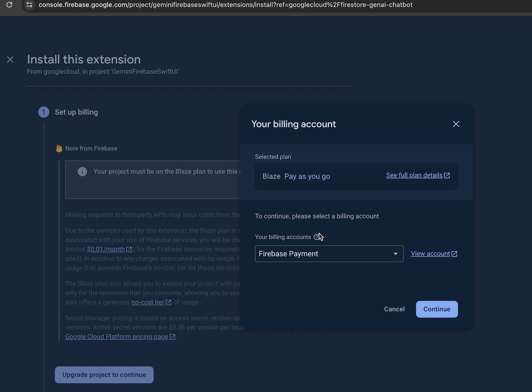
Task: Click the URL in the address bar
Action: pos(225,5)
